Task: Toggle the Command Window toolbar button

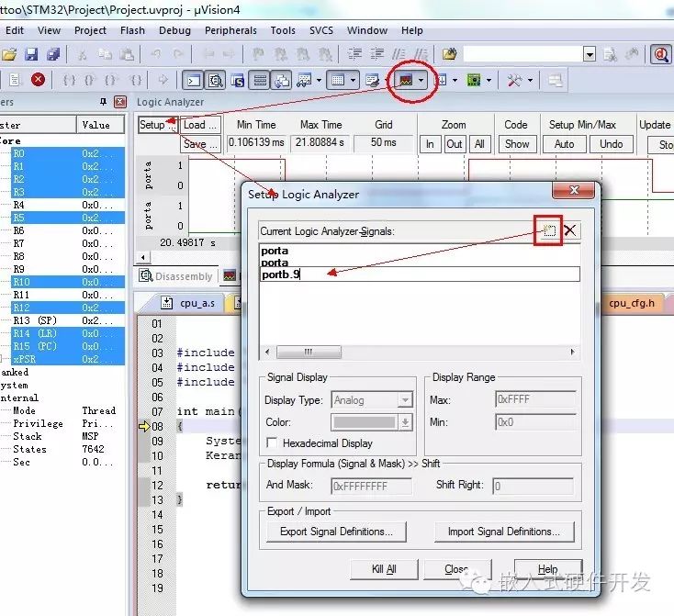Action: coord(193,81)
